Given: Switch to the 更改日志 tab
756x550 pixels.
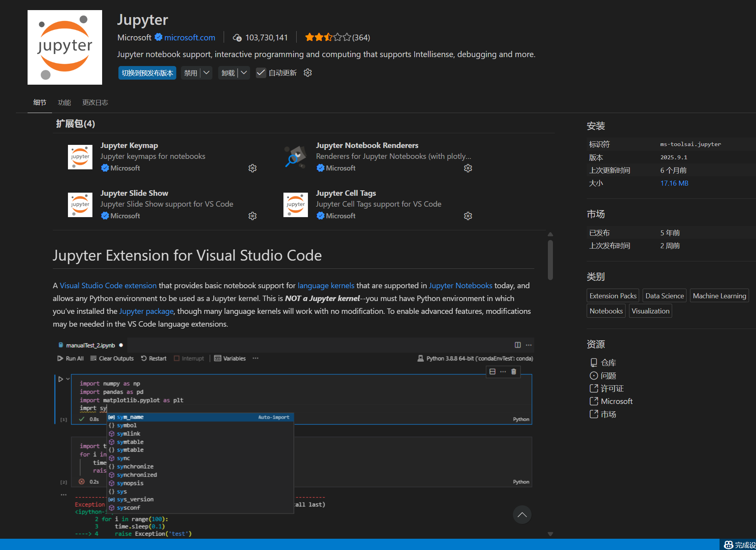Looking at the screenshot, I should coord(95,103).
